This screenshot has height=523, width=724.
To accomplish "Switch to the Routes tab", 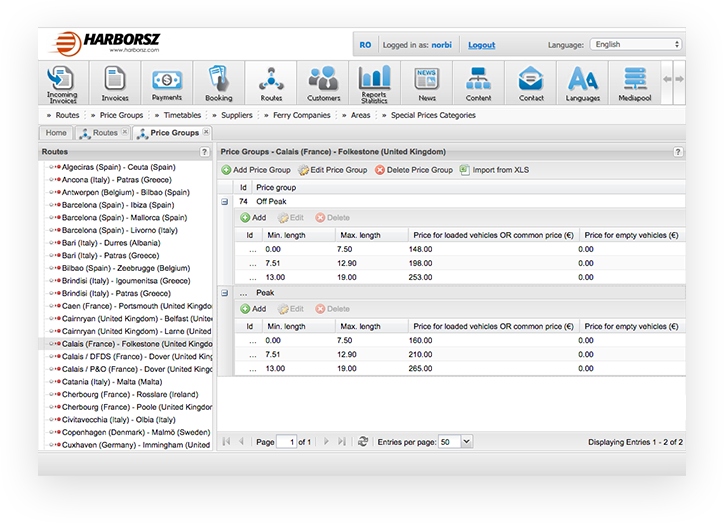I will pyautogui.click(x=101, y=132).
